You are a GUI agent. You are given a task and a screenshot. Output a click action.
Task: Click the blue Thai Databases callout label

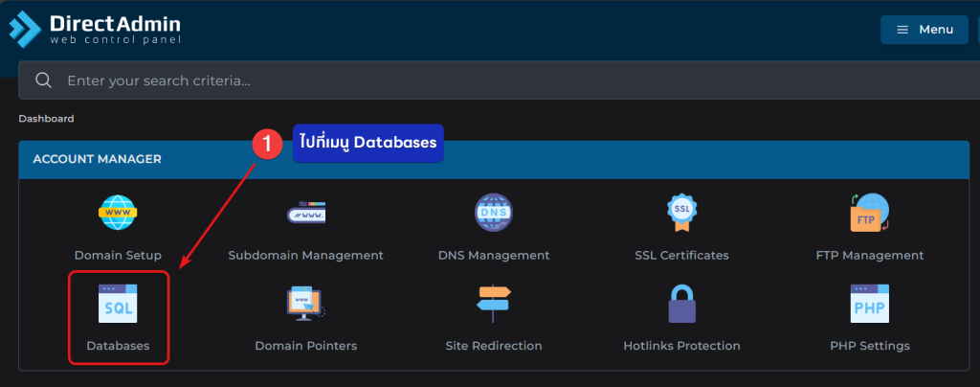point(367,143)
